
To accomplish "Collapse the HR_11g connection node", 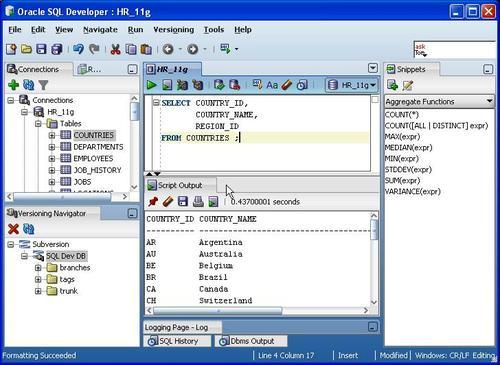I will (24, 112).
